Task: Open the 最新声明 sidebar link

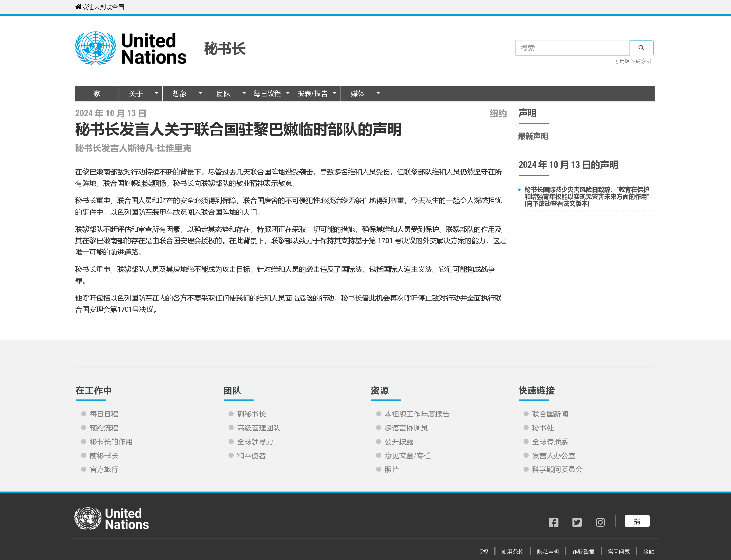Action: [533, 136]
